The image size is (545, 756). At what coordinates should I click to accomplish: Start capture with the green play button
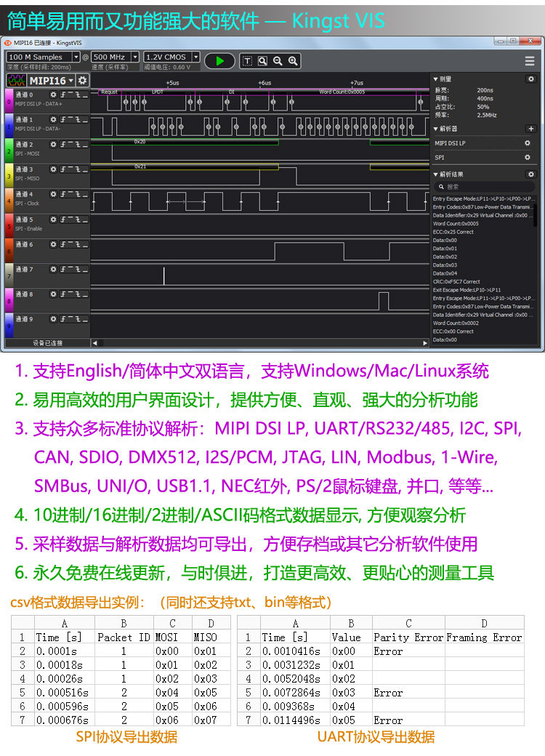pyautogui.click(x=219, y=61)
